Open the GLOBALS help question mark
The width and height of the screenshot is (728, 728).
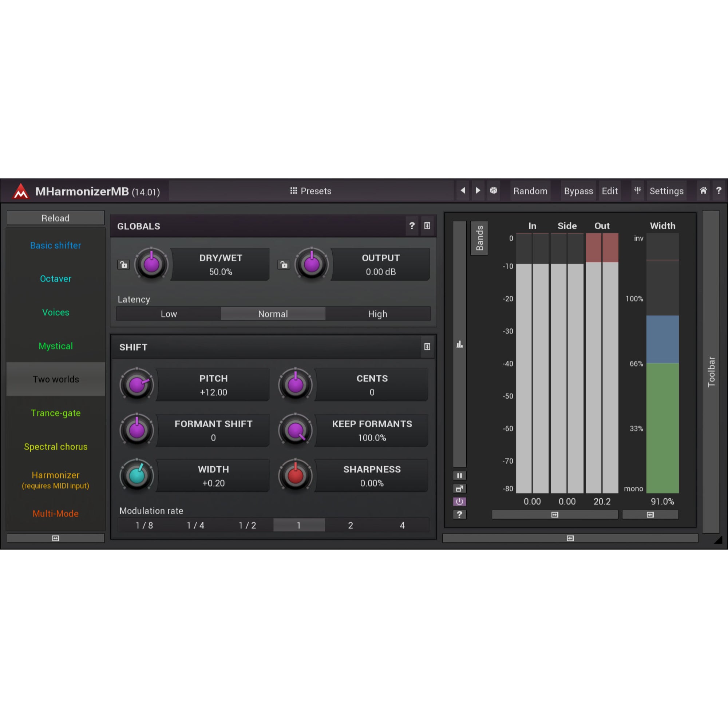(412, 226)
